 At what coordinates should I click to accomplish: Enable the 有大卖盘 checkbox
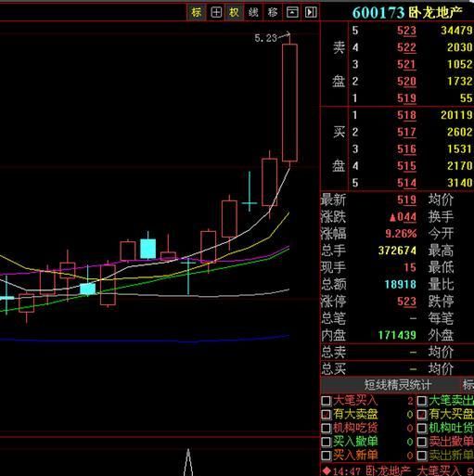[326, 415]
